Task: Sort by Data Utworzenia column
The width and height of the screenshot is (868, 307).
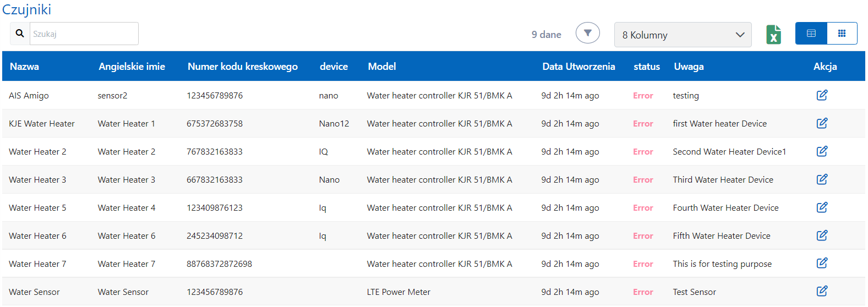Action: [578, 67]
